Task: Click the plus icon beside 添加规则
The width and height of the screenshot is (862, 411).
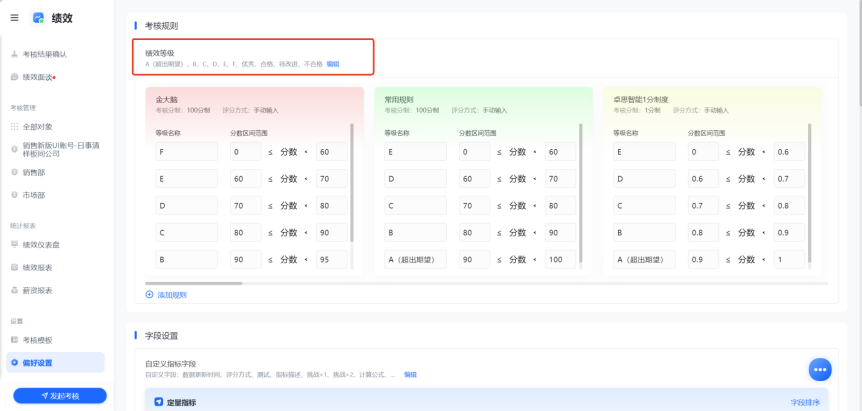Action: [x=150, y=295]
